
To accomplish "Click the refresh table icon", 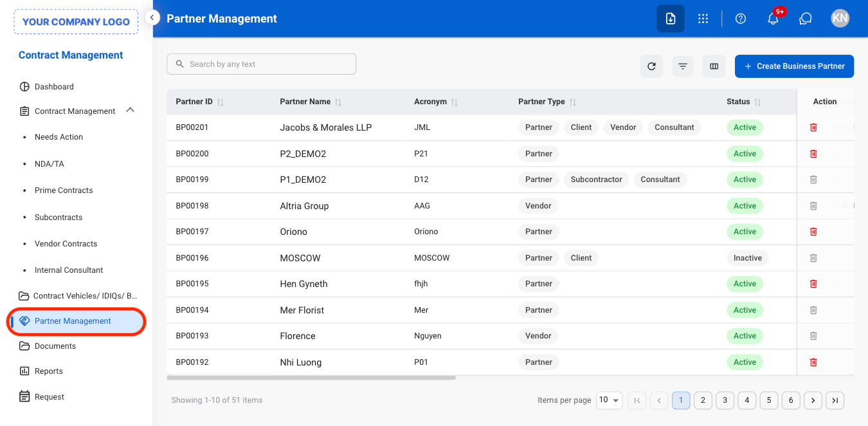I will [x=651, y=66].
